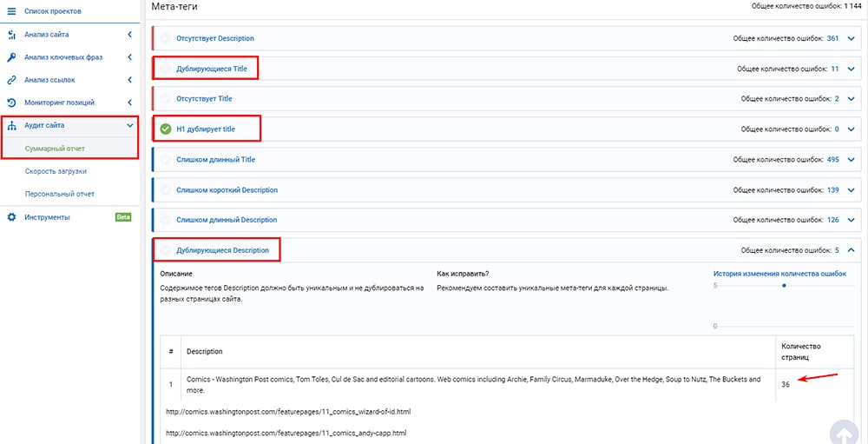Click the hamburger menu icon beside Список проектов

[12, 11]
